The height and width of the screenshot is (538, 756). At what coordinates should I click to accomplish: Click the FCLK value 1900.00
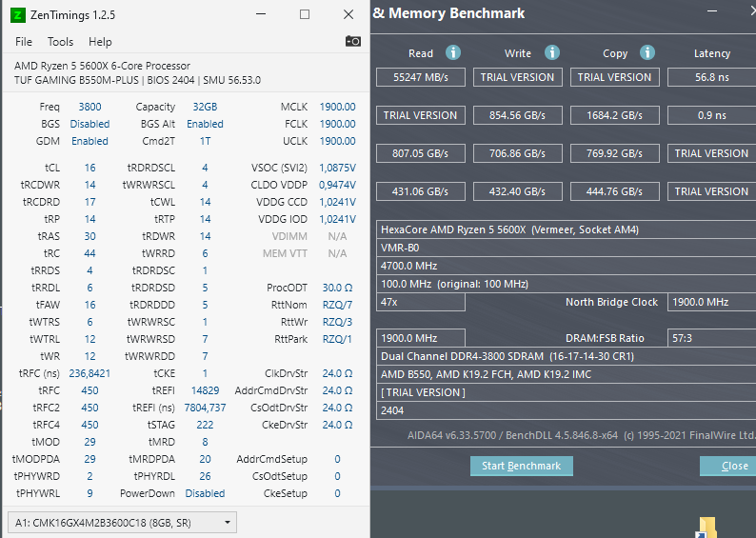(x=337, y=124)
